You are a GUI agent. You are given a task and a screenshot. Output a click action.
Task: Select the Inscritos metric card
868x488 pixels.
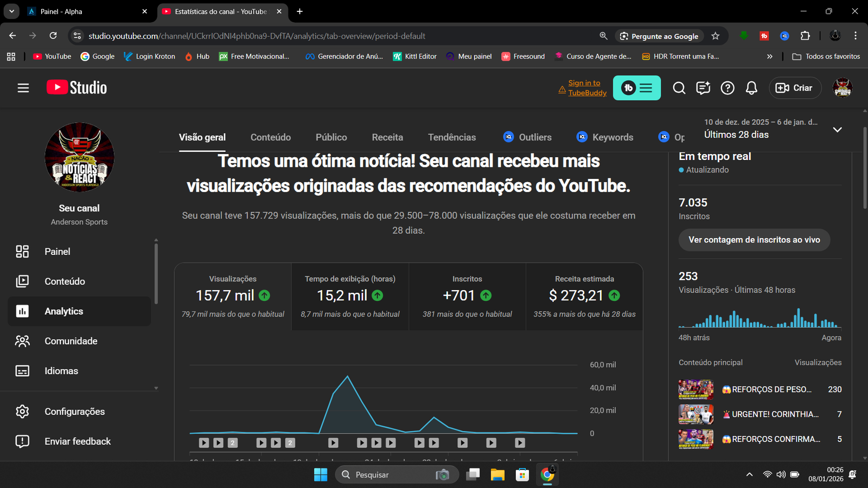467,297
